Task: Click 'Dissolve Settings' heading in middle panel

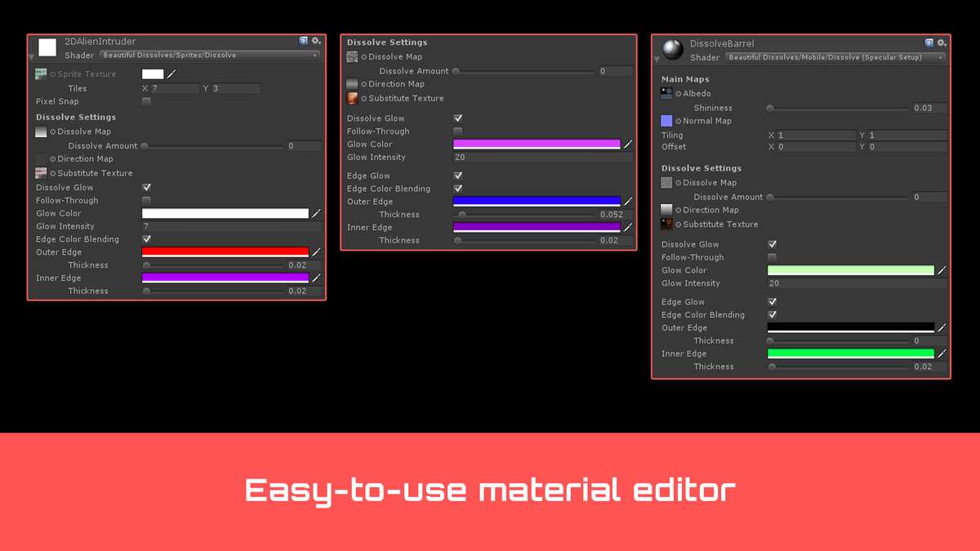Action: point(387,42)
